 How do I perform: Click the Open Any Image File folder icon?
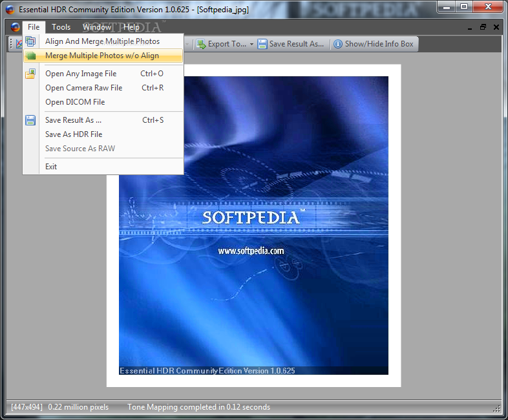click(x=30, y=74)
